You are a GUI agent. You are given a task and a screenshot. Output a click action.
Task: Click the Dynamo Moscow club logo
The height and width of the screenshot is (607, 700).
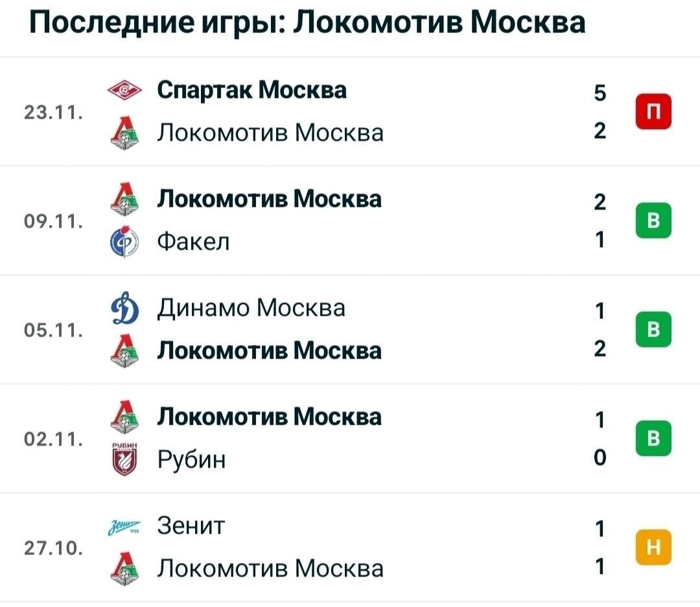click(x=124, y=308)
